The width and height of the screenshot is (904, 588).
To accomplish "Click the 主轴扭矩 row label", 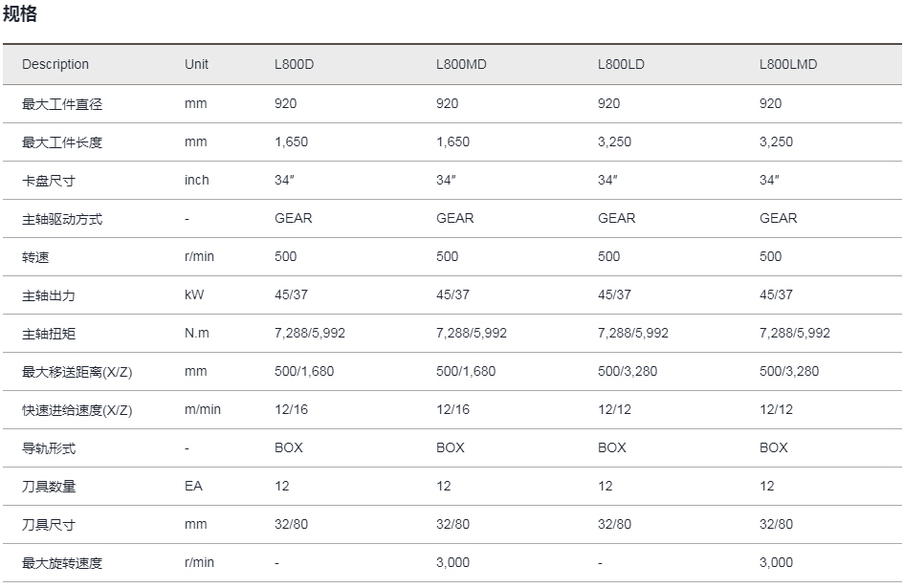I will pos(49,334).
